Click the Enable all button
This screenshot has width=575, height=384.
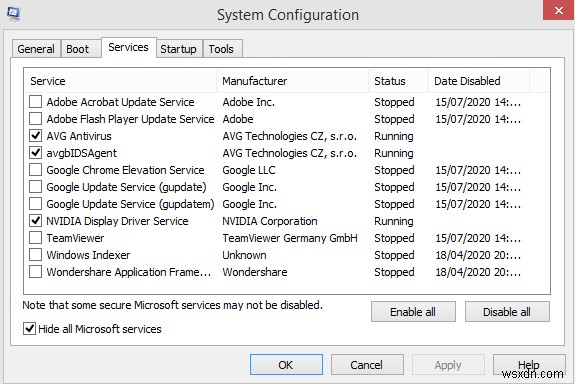(413, 312)
